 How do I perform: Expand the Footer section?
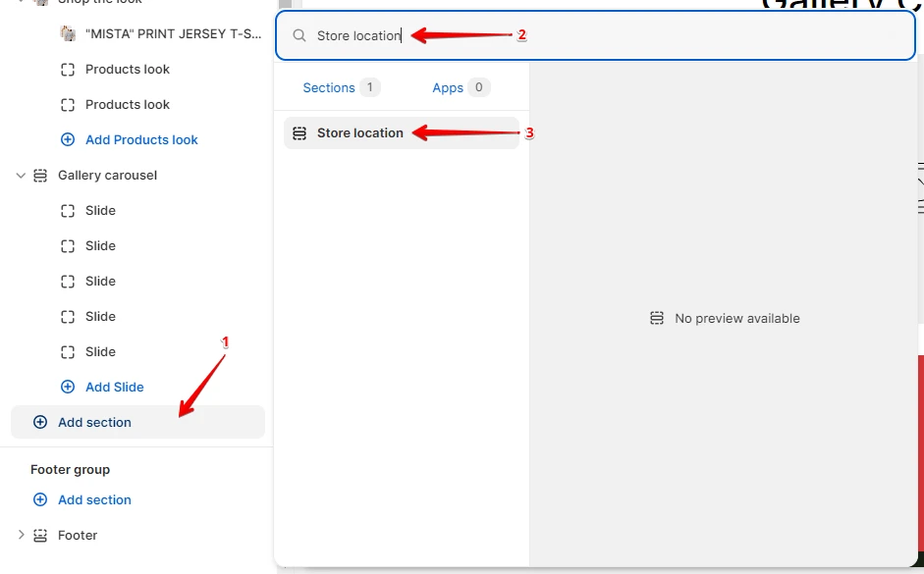pyautogui.click(x=21, y=535)
